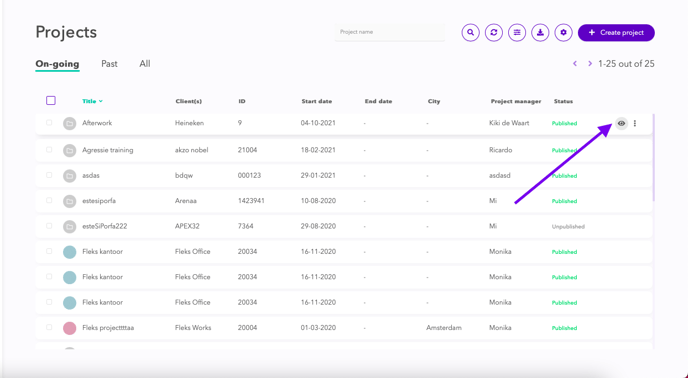The image size is (688, 378).
Task: Click the Project manager column header
Action: 516,101
